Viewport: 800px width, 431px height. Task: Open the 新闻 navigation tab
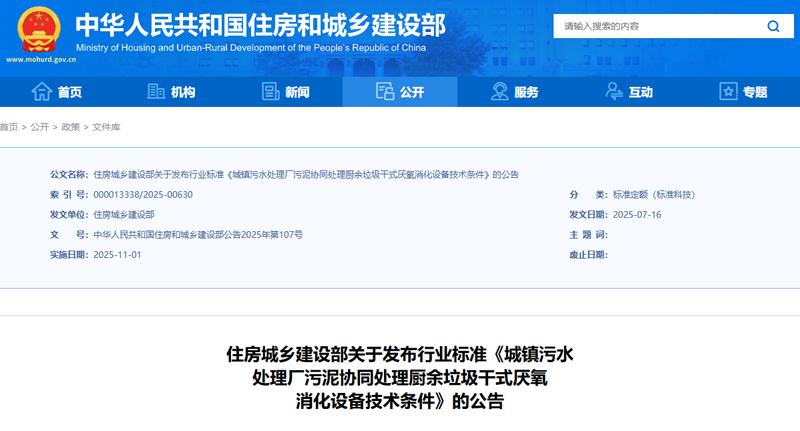[285, 92]
